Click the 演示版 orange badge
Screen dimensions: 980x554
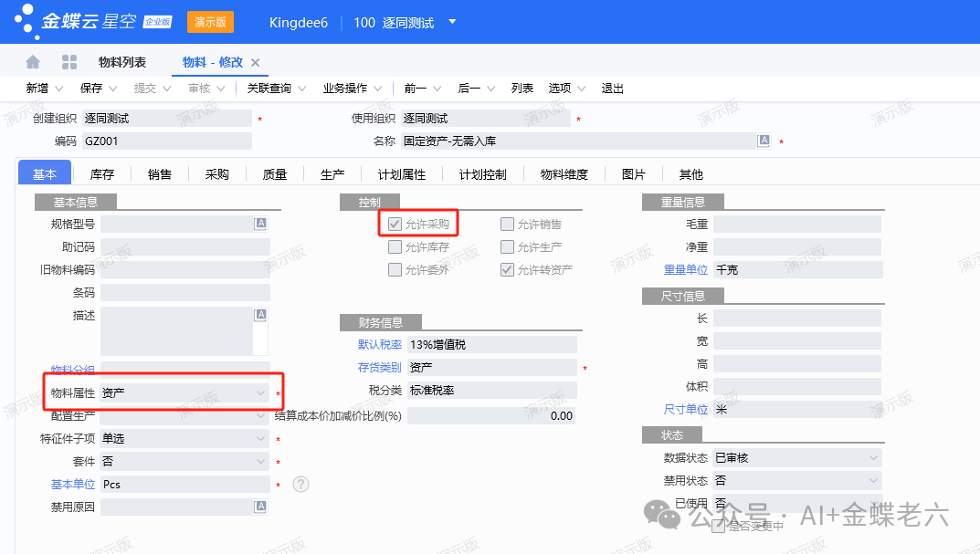pos(210,22)
